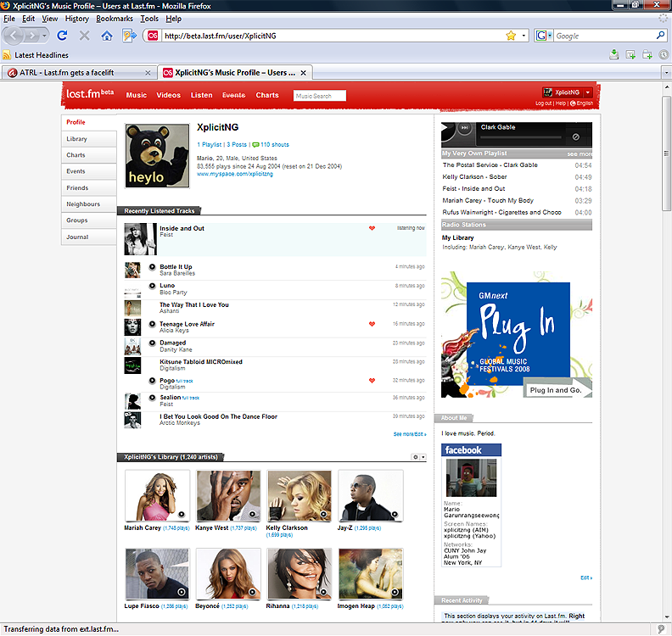The width and height of the screenshot is (672, 636).
Task: Click the Log out link
Action: coord(543,103)
